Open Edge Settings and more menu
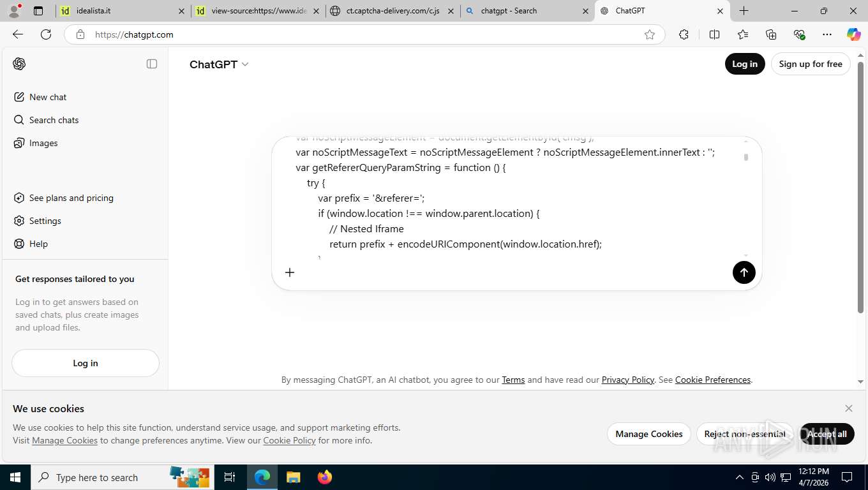The width and height of the screenshot is (868, 490). click(x=827, y=34)
